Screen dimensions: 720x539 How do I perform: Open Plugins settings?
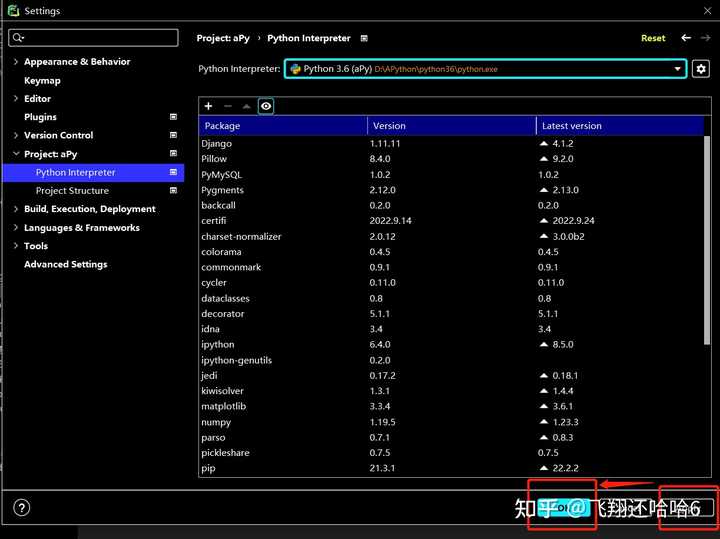tap(40, 117)
